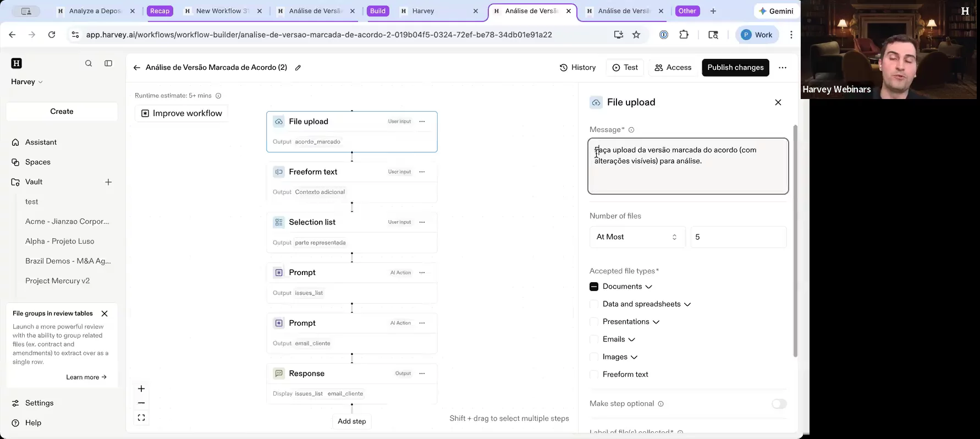Open search with the magnifier icon
The width and height of the screenshot is (980, 439).
pyautogui.click(x=89, y=63)
